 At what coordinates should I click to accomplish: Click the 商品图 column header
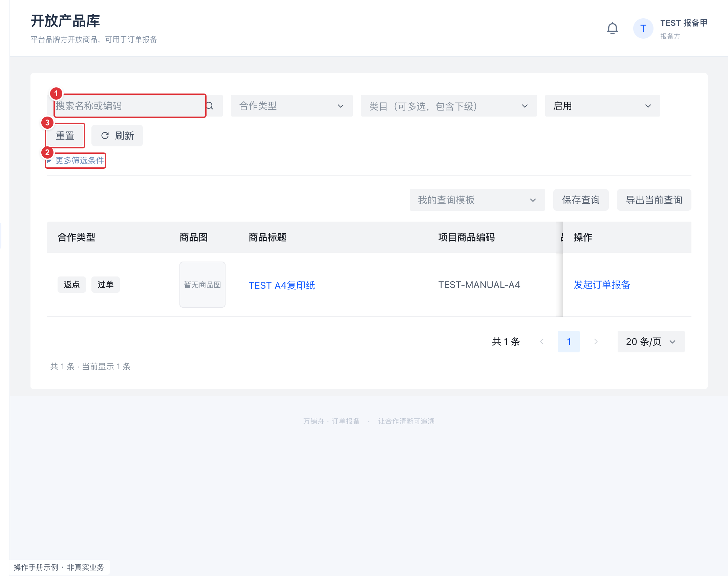pos(194,237)
